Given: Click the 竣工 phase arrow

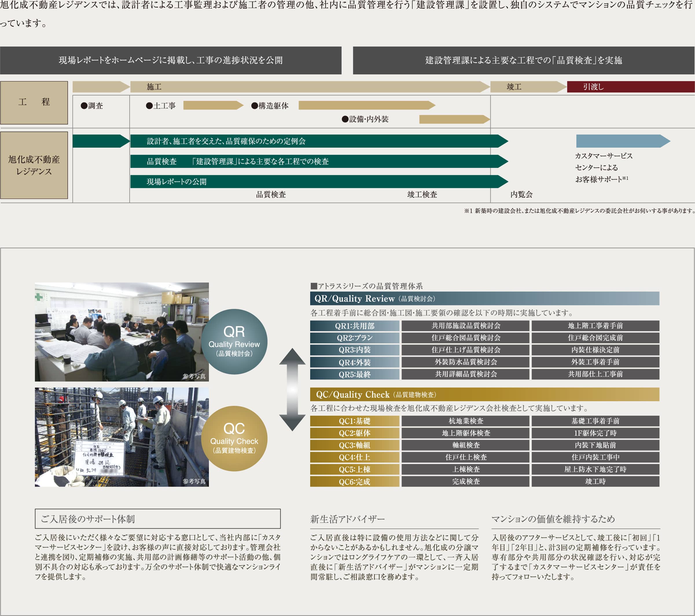Looking at the screenshot, I should 528,87.
